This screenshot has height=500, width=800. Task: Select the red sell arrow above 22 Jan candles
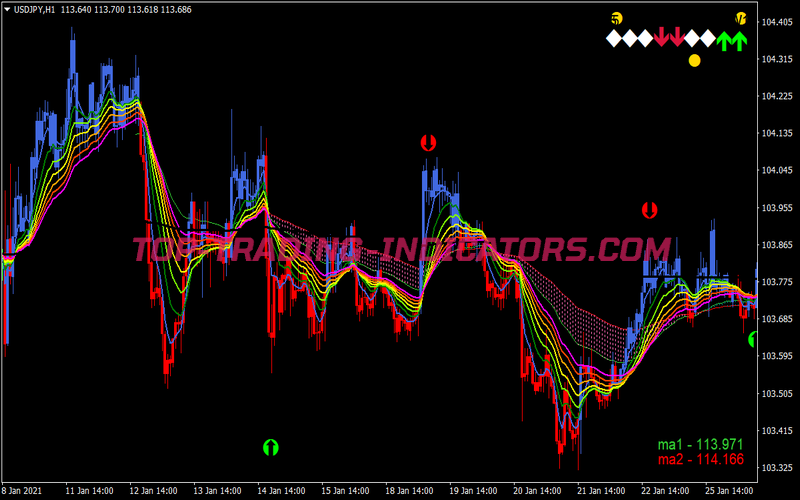click(x=649, y=210)
